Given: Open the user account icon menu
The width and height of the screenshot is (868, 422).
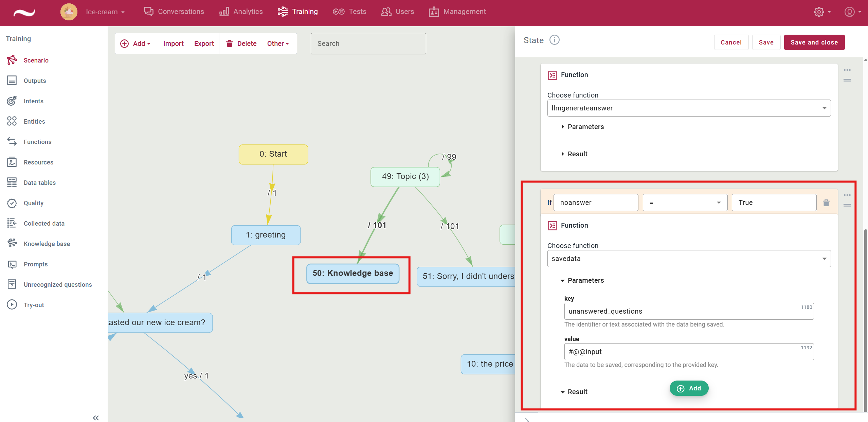Looking at the screenshot, I should 850,12.
